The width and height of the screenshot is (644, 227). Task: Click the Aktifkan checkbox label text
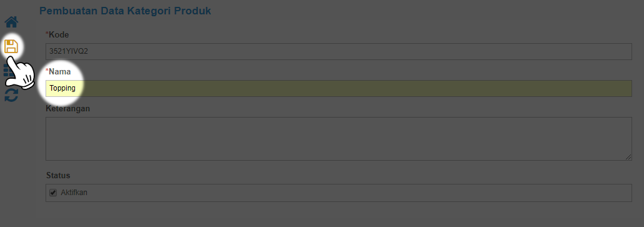point(74,193)
